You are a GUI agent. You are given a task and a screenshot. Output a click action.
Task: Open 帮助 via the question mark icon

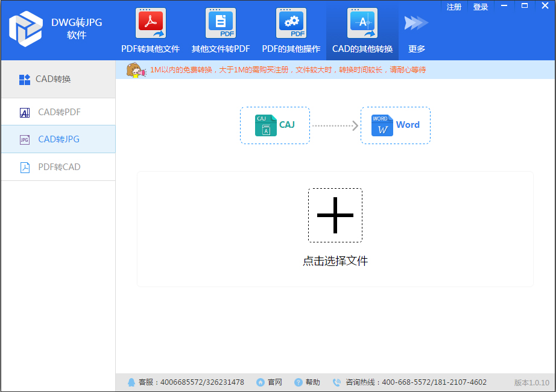[x=297, y=382]
